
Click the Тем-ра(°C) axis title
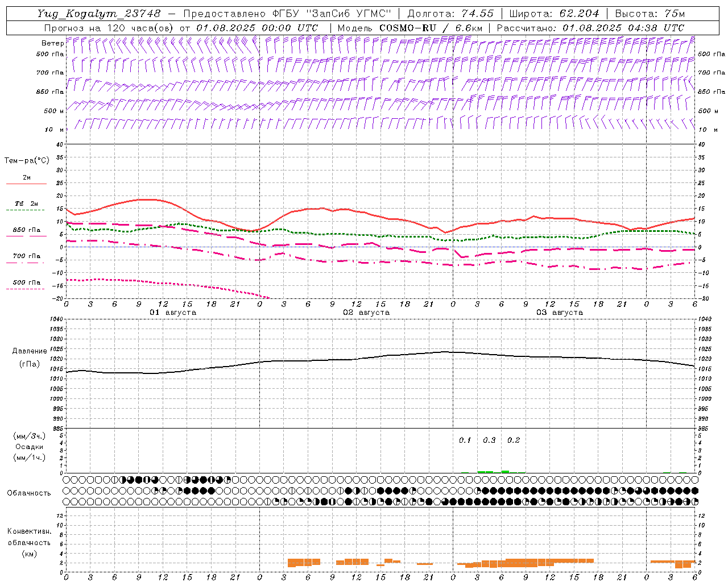[x=27, y=161]
